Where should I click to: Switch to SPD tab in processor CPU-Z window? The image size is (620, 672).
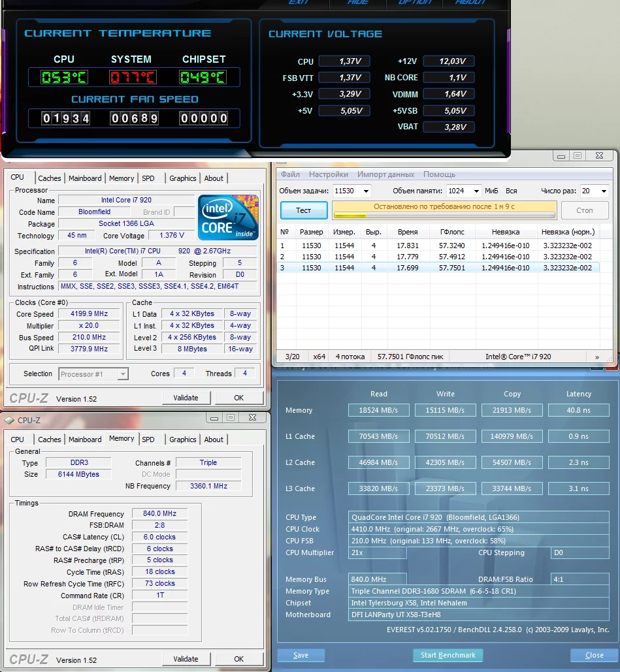pos(148,178)
